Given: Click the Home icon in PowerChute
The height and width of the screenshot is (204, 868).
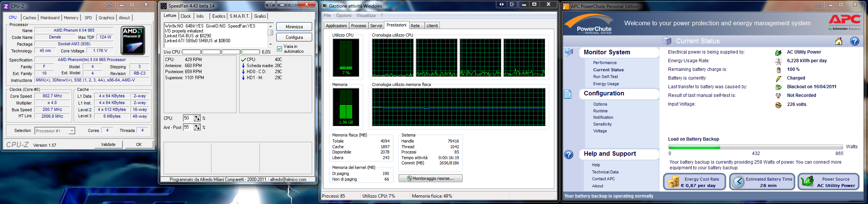Looking at the screenshot, I should (839, 41).
